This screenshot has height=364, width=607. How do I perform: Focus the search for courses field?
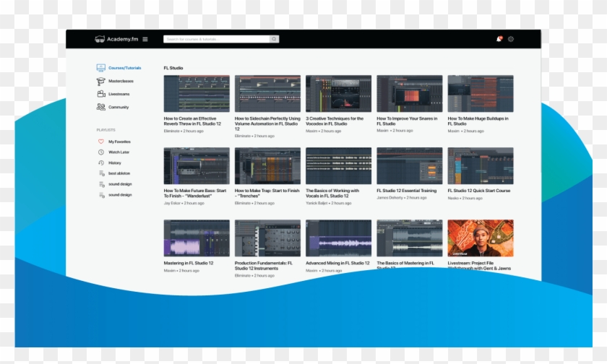point(216,39)
